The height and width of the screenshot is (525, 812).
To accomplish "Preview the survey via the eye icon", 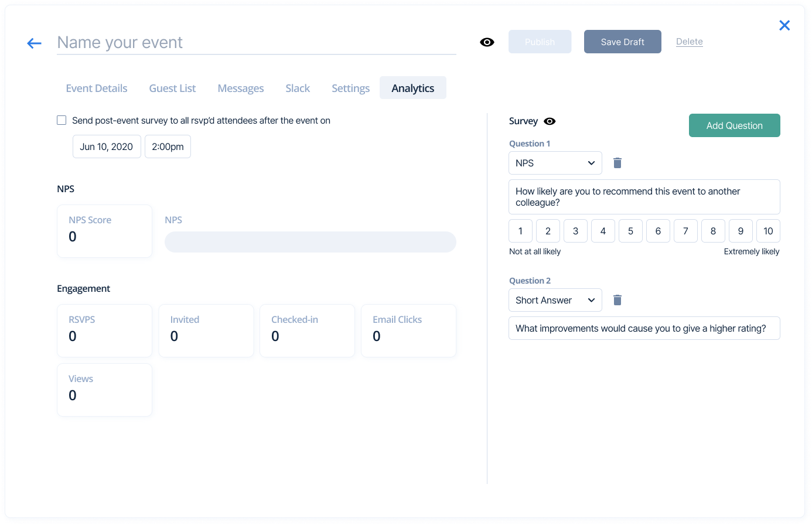I will 550,121.
